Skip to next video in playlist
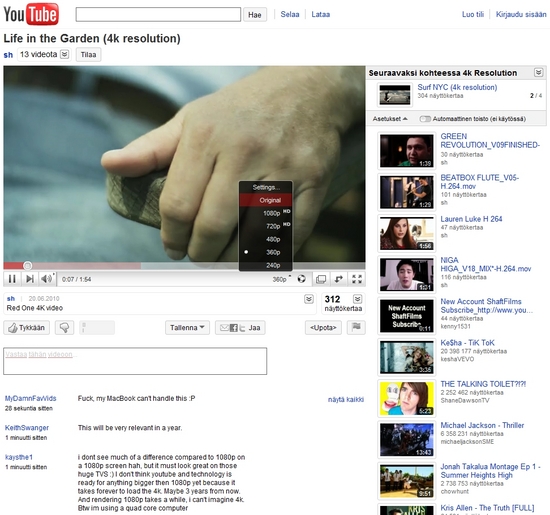The height and width of the screenshot is (515, 550). click(30, 279)
